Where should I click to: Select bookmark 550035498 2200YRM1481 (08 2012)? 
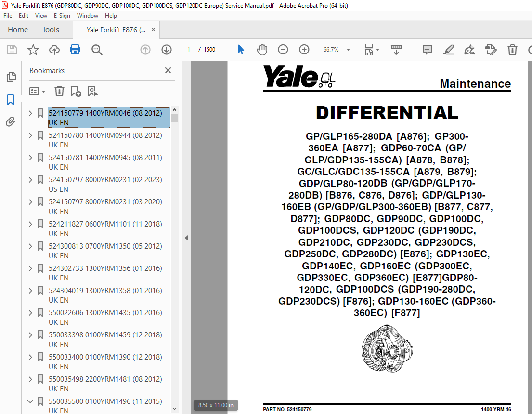click(x=105, y=384)
